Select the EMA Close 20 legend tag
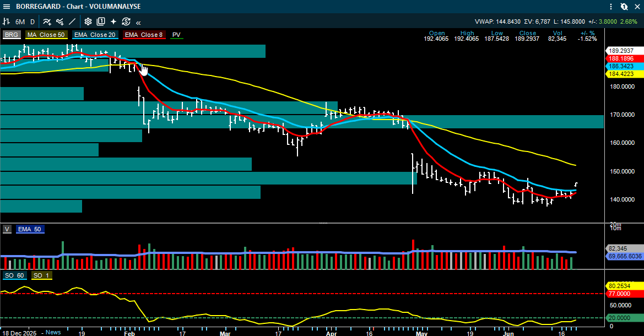644x336 pixels. pyautogui.click(x=95, y=35)
